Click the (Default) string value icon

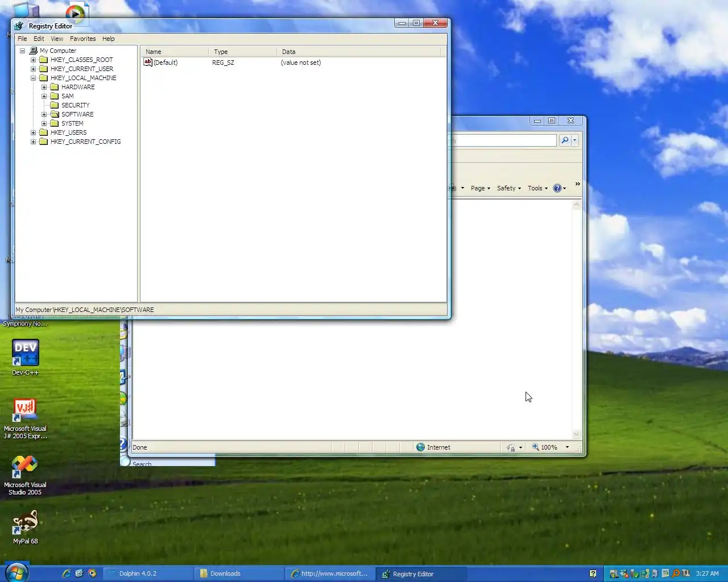pos(148,62)
